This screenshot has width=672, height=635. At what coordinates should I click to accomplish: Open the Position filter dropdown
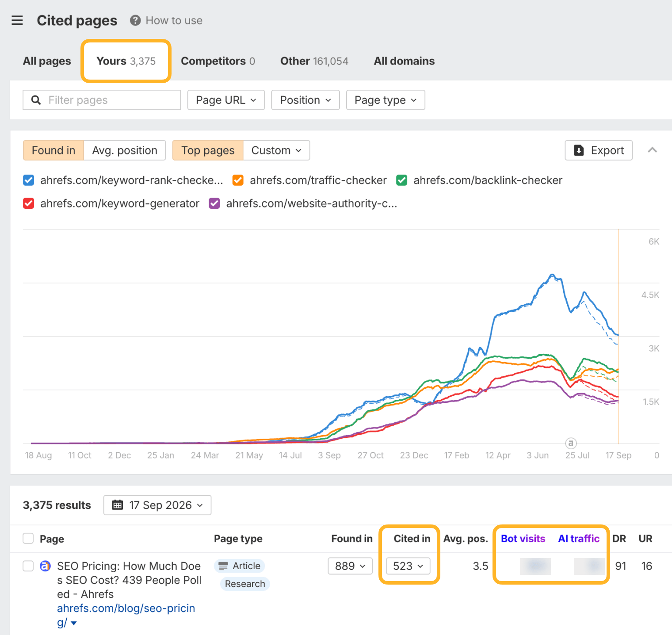coord(305,100)
